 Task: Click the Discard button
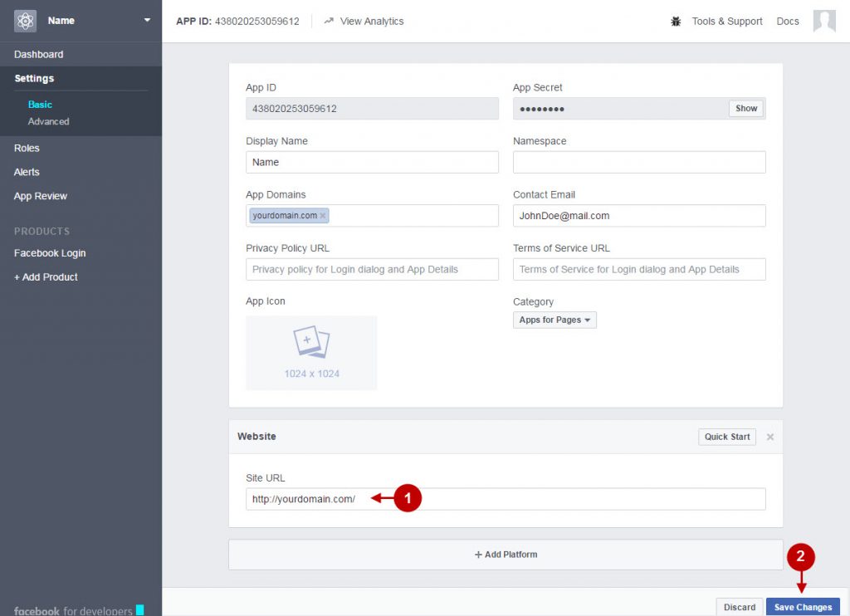tap(740, 607)
